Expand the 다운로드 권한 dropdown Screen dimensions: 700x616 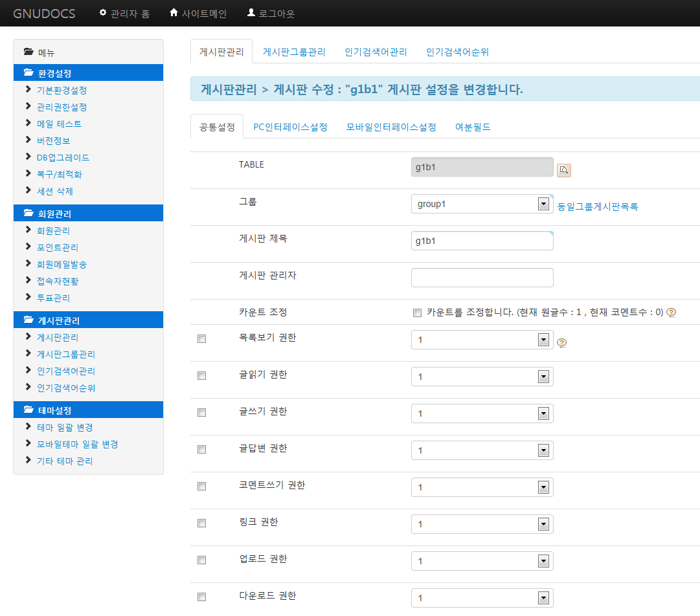point(482,598)
